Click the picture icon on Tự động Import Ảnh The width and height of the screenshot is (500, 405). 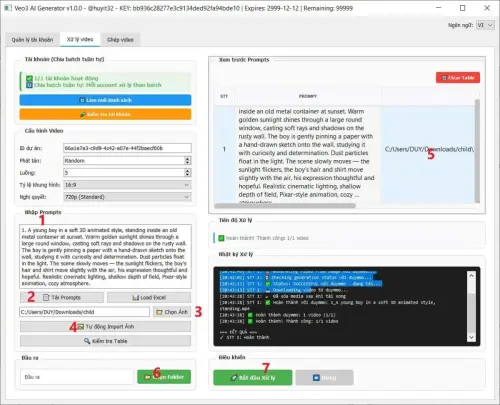[81, 327]
